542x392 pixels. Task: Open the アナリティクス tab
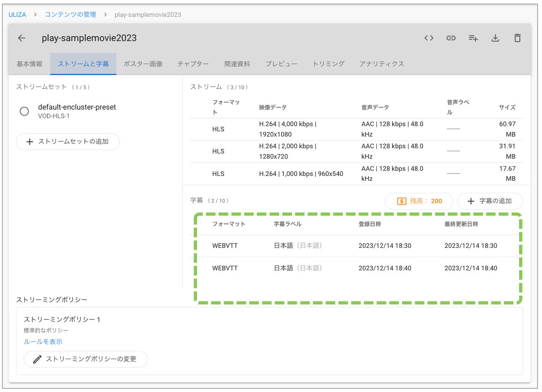(x=382, y=64)
